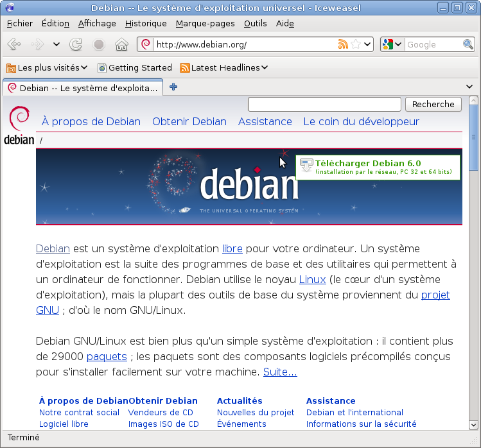Open Obtenir Debian navigation link
The height and width of the screenshot is (448, 481).
[189, 122]
